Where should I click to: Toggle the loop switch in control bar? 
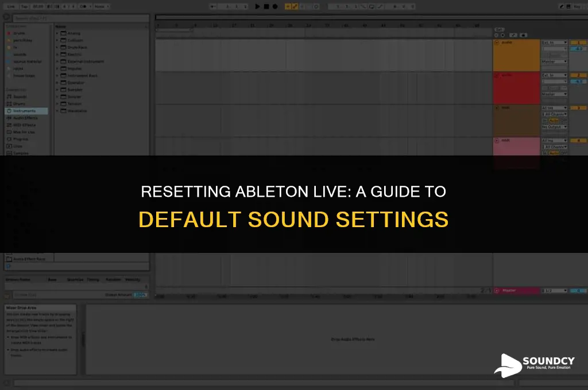tap(372, 6)
